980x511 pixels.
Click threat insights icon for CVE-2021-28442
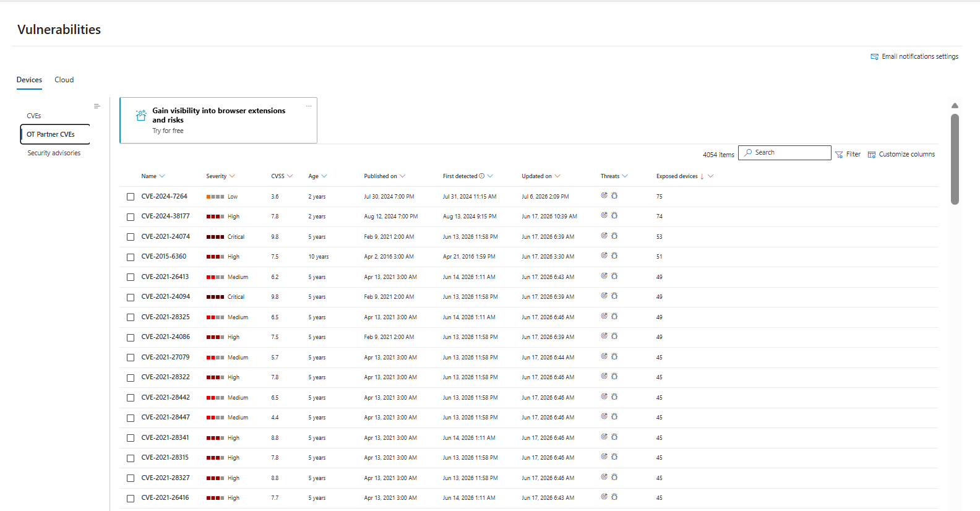(604, 397)
